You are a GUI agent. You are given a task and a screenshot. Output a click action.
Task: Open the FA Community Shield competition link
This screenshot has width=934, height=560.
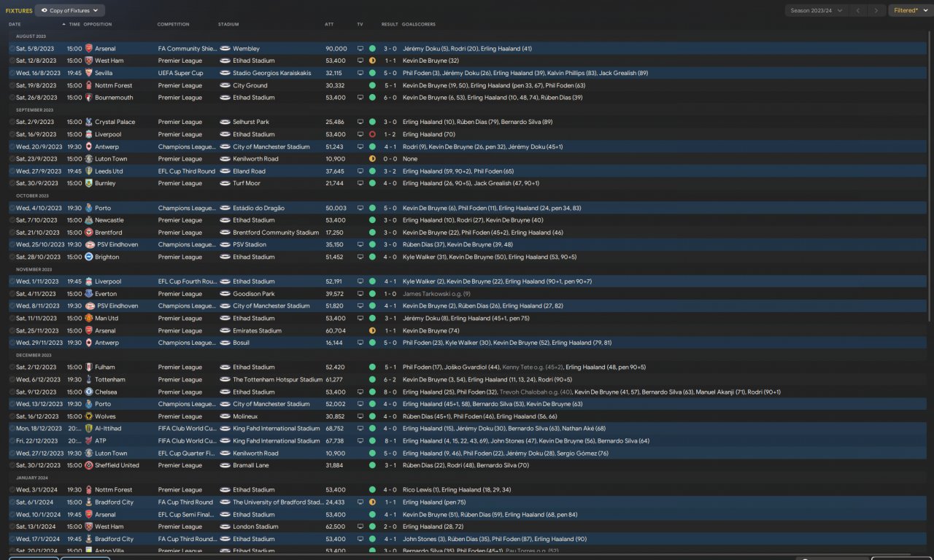point(187,49)
